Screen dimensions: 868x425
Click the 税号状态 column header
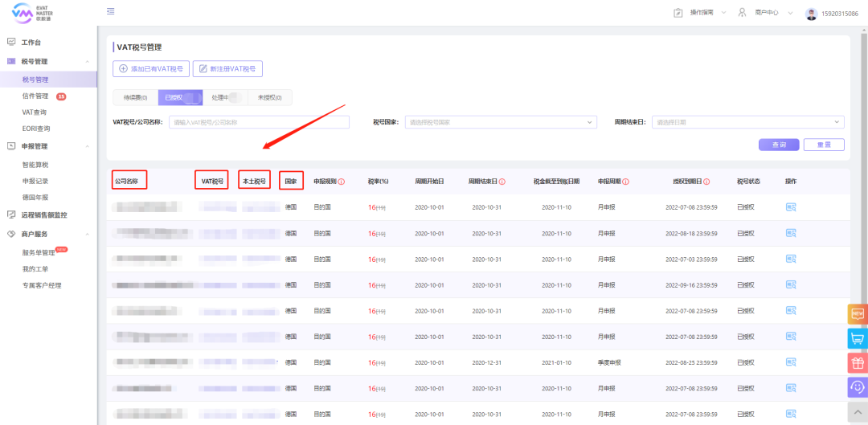tap(748, 182)
